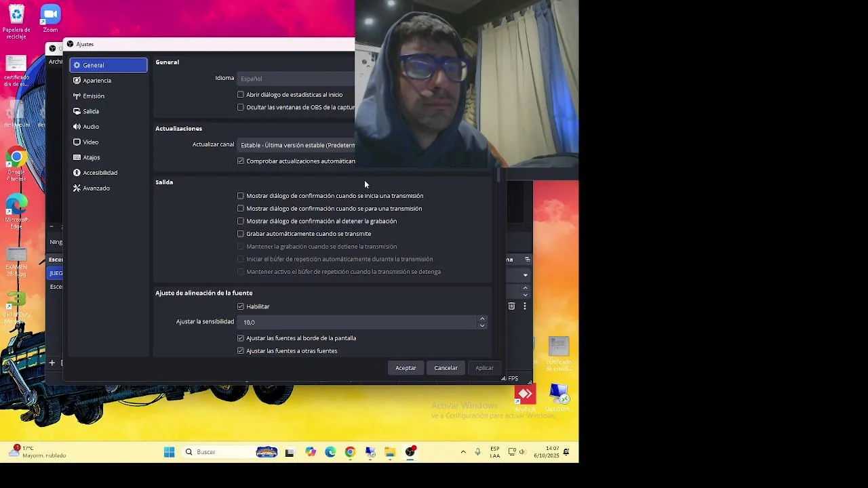
Task: Open the Microsoft Edge desktop shortcut
Action: click(16, 211)
